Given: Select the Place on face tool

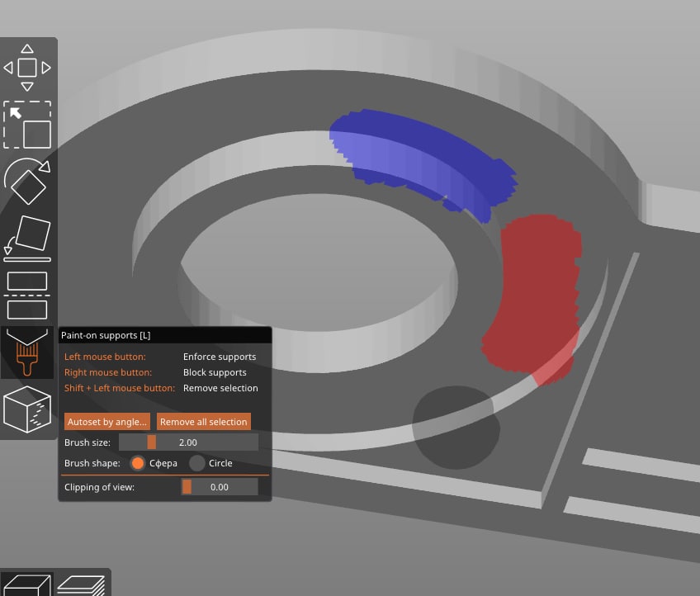Looking at the screenshot, I should 27,238.
